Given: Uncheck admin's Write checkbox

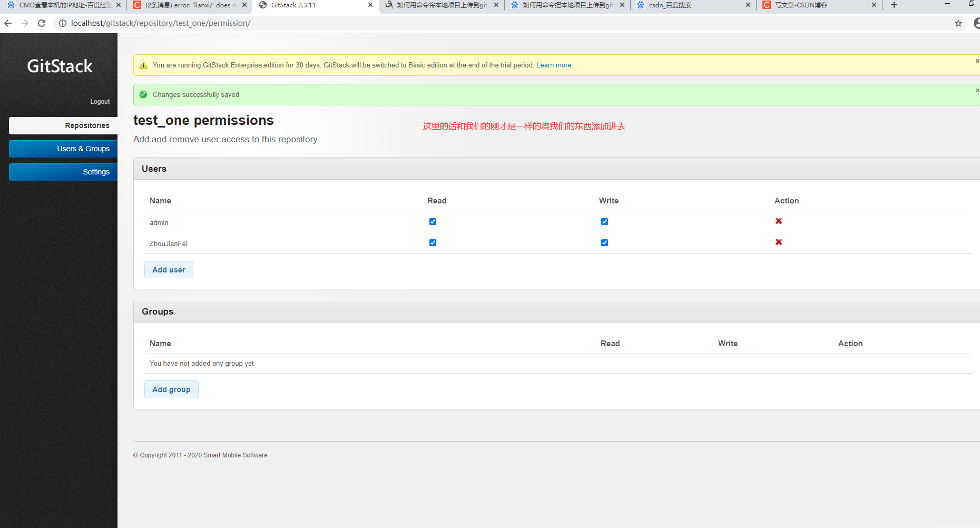Looking at the screenshot, I should (604, 221).
